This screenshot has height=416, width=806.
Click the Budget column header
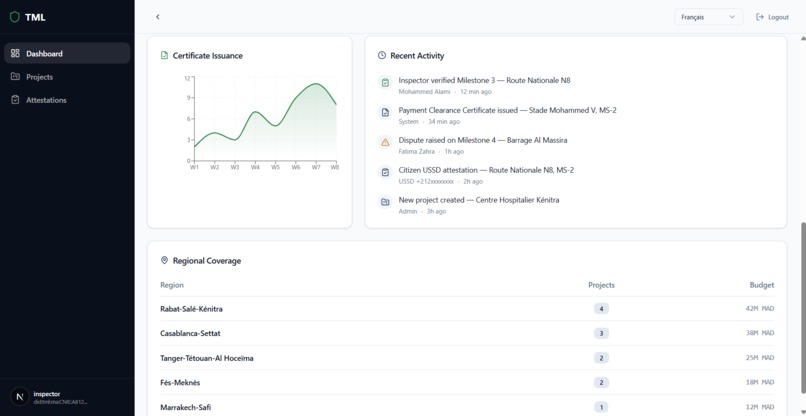762,285
